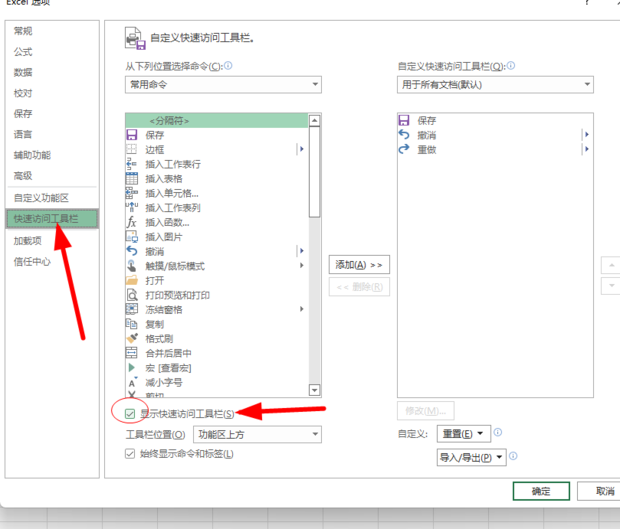Open the 导入/导出 dropdown button
This screenshot has height=529, width=620.
point(471,458)
